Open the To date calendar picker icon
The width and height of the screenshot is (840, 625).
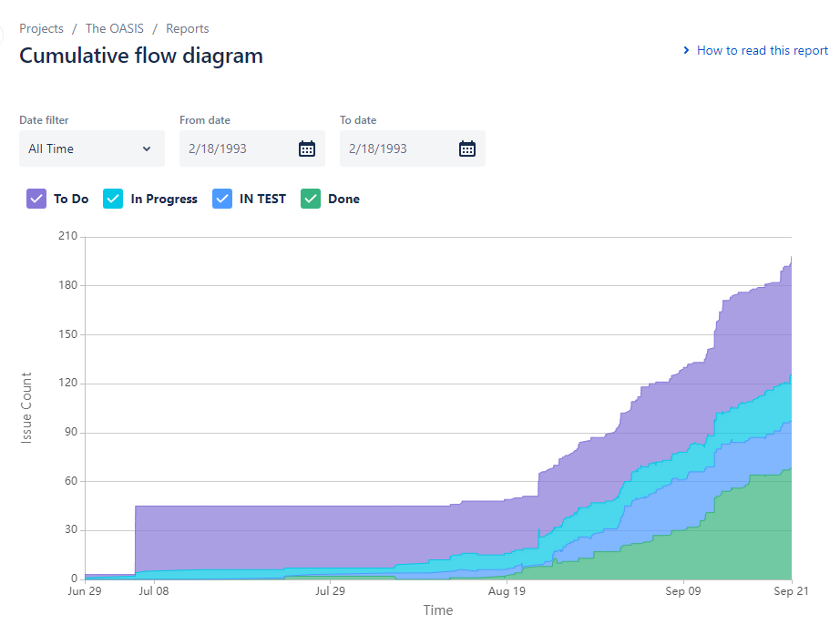[467, 149]
